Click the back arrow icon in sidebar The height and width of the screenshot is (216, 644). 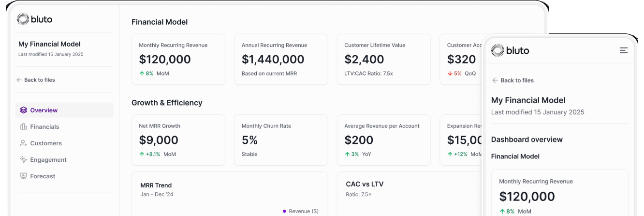(19, 80)
